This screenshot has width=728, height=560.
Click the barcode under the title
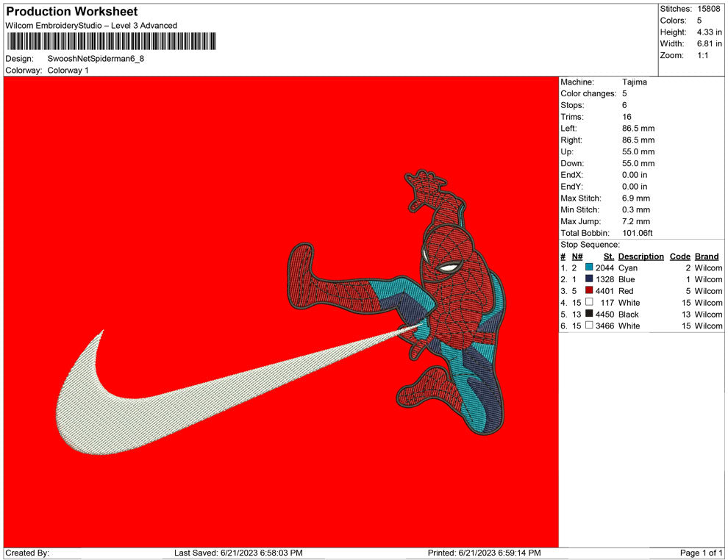[x=112, y=41]
